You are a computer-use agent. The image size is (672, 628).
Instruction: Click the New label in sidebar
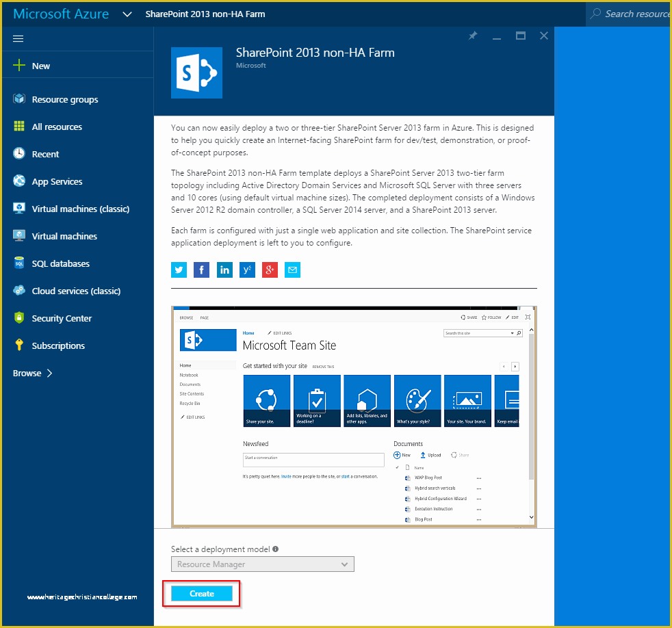tap(40, 66)
